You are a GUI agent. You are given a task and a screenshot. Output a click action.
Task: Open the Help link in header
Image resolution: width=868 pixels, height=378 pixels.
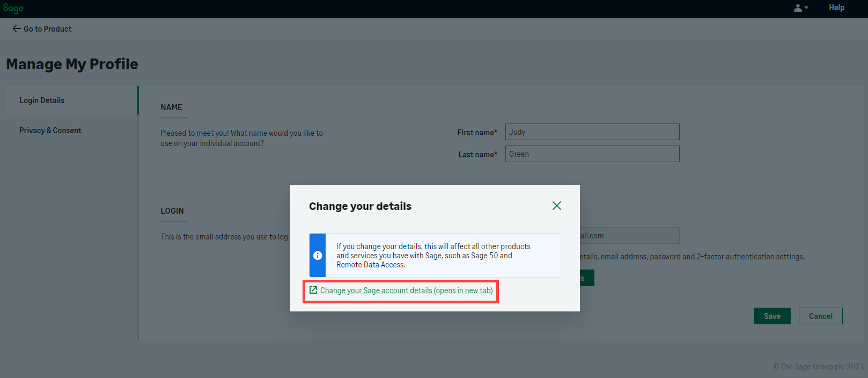click(836, 8)
